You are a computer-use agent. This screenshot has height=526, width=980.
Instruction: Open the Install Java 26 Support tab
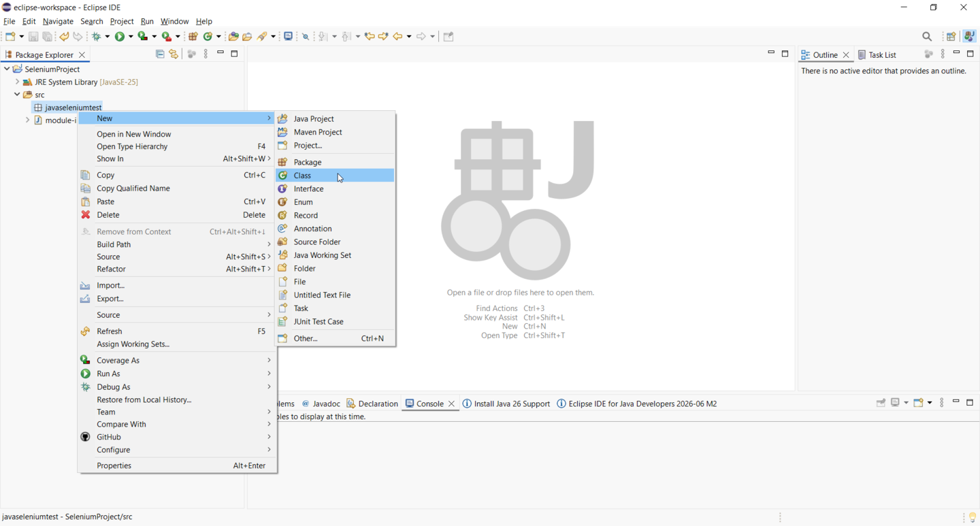pyautogui.click(x=506, y=404)
